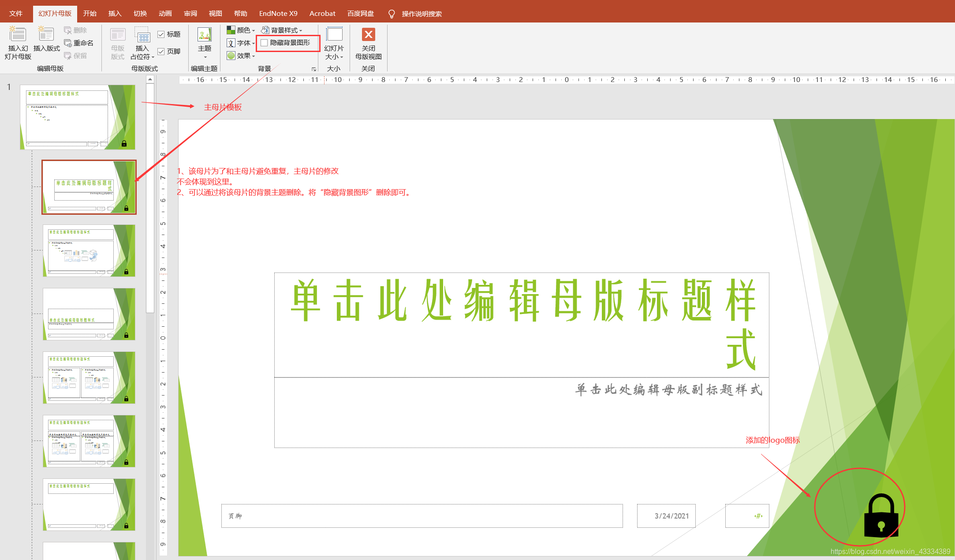Open the EndNote X9 tab

(278, 14)
